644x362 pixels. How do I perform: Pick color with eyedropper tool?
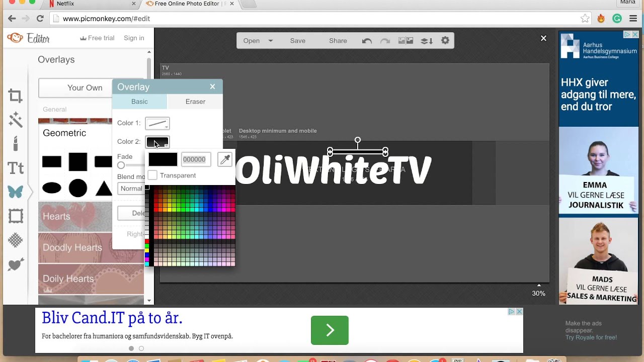point(225,159)
